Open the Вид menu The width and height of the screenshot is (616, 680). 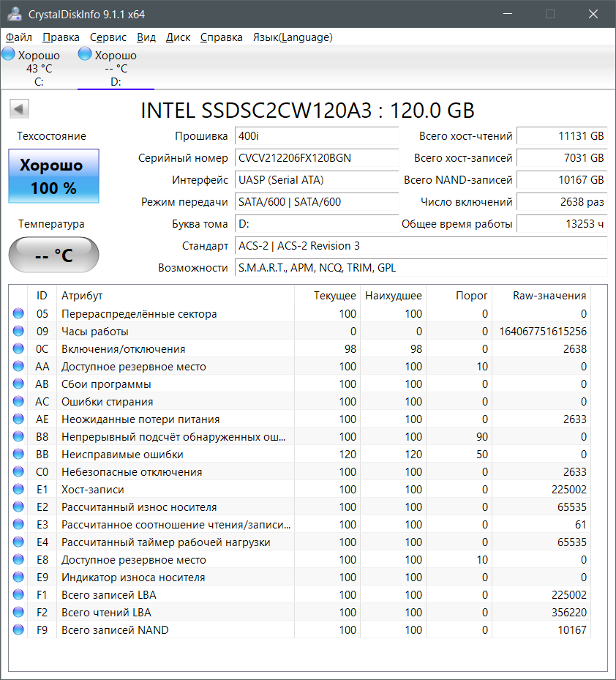click(x=146, y=38)
